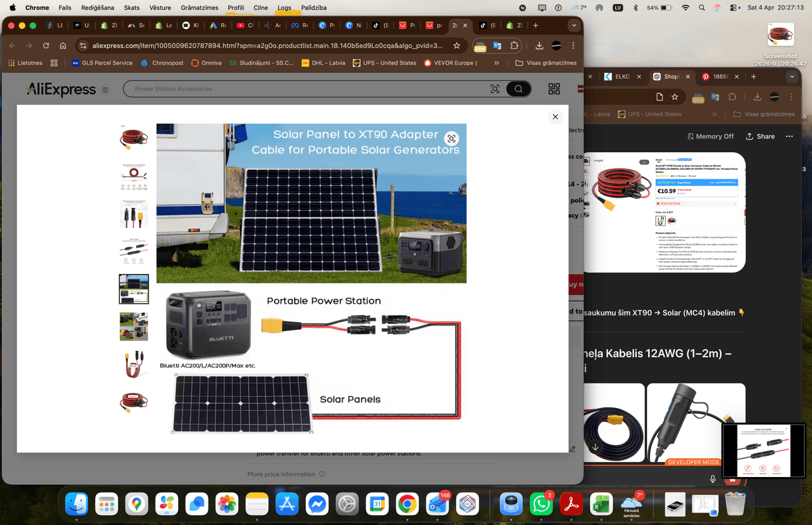Expand the tab search dropdown in front window
Viewport: 812px width, 525px height.
click(x=574, y=25)
